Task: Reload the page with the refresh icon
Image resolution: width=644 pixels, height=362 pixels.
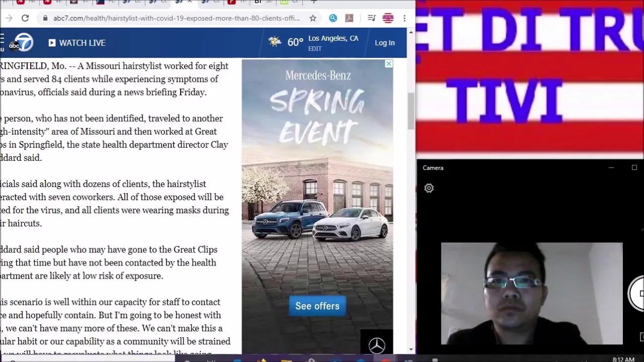Action: click(25, 18)
